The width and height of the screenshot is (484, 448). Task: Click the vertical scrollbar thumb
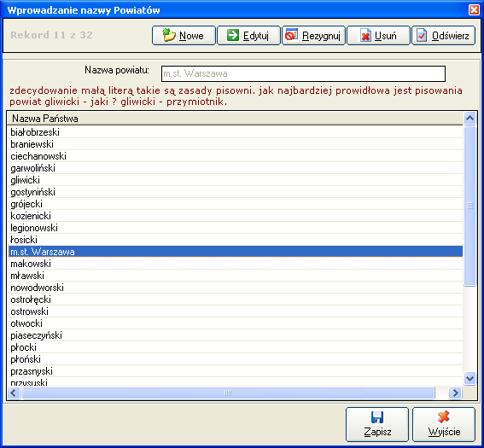click(469, 206)
